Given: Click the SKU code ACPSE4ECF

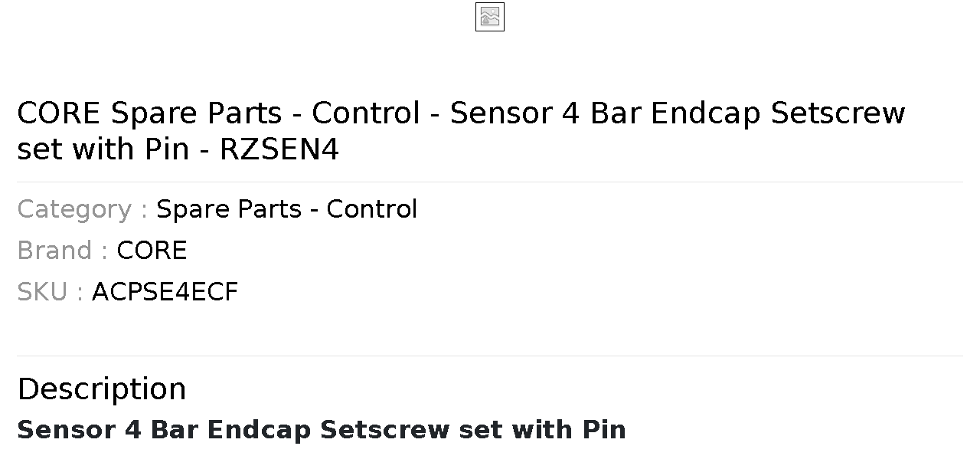Looking at the screenshot, I should point(165,292).
